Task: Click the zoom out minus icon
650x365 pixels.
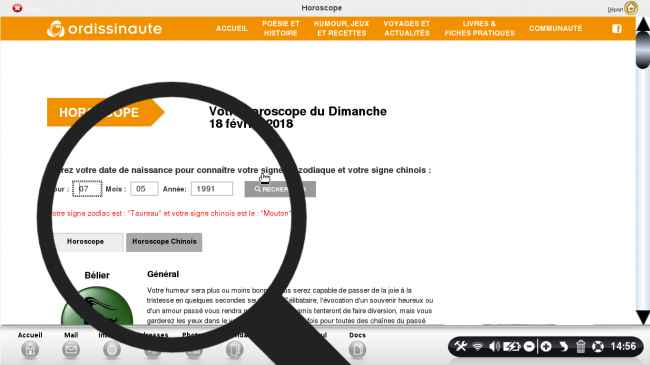Action: pos(529,346)
